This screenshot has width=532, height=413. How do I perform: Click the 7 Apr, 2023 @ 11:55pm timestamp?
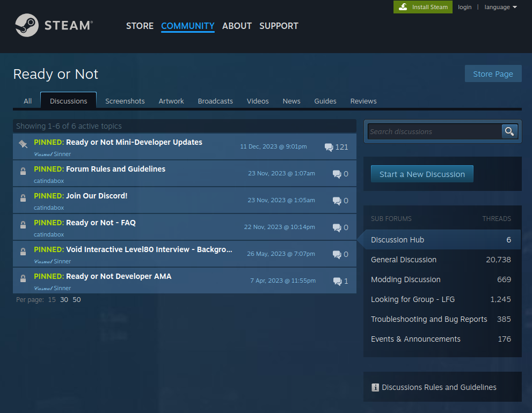pos(283,281)
